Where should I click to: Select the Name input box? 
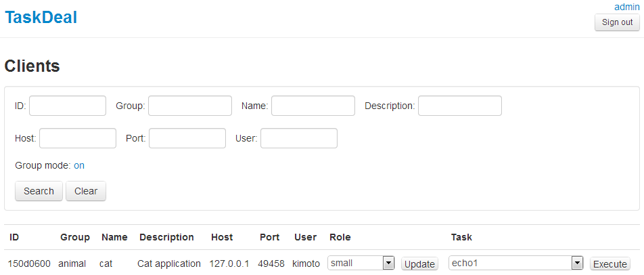tap(313, 106)
